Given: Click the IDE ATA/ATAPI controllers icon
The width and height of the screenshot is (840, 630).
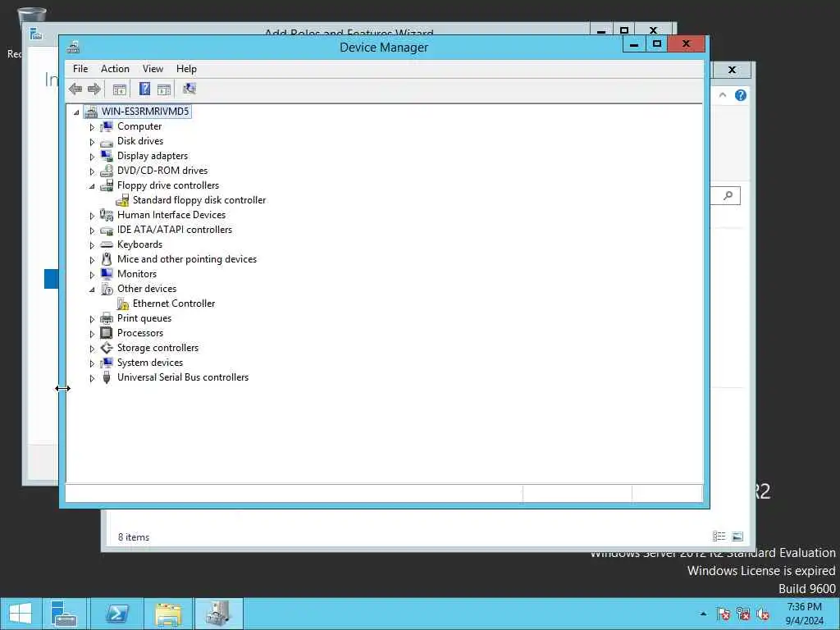Looking at the screenshot, I should (107, 231).
